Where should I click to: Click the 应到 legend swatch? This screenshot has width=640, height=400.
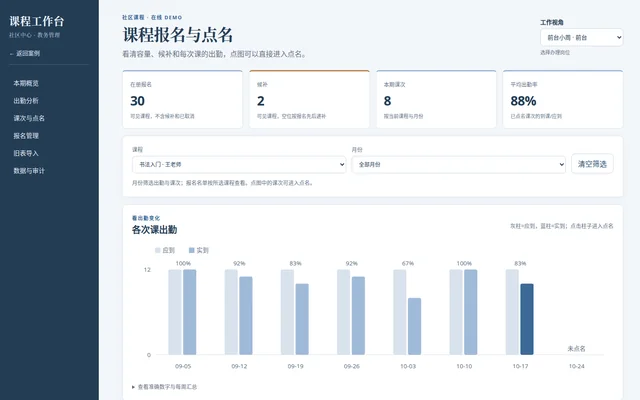[x=158, y=250]
